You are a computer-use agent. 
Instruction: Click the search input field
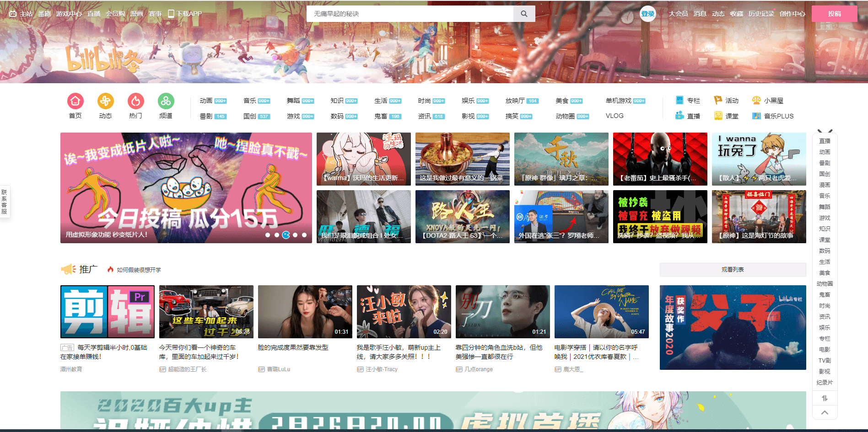pos(410,14)
